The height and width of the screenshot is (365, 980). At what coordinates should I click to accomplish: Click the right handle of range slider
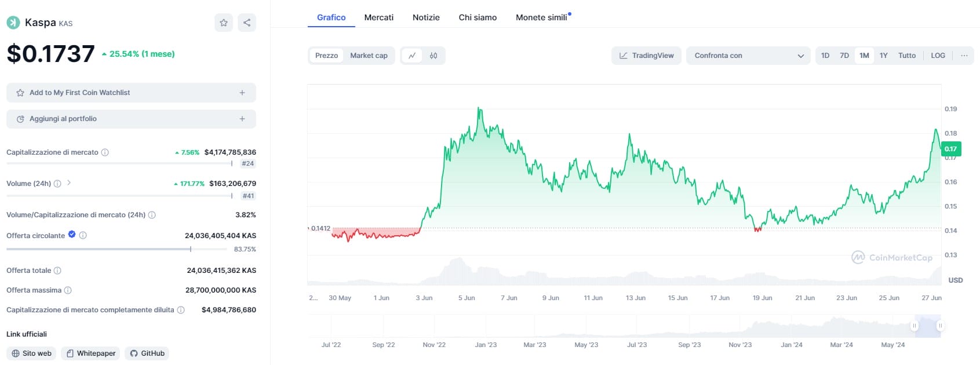(940, 326)
